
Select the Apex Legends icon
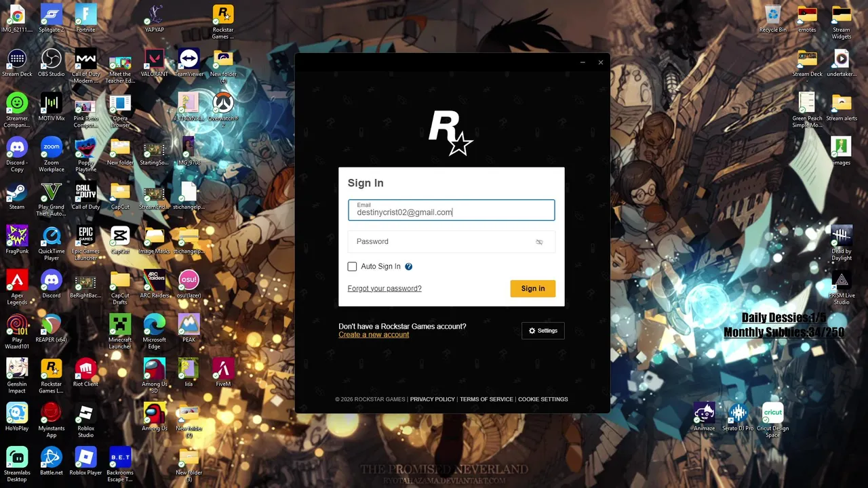click(17, 287)
